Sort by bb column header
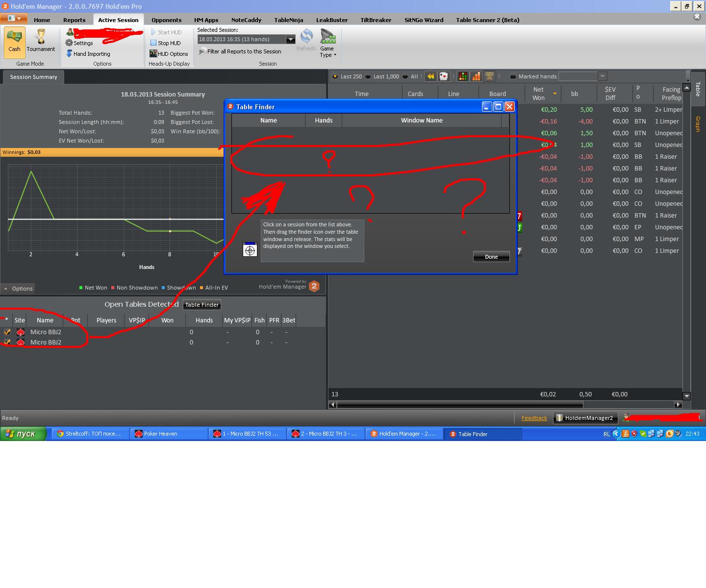Image resolution: width=706 pixels, height=588 pixels. pos(575,94)
